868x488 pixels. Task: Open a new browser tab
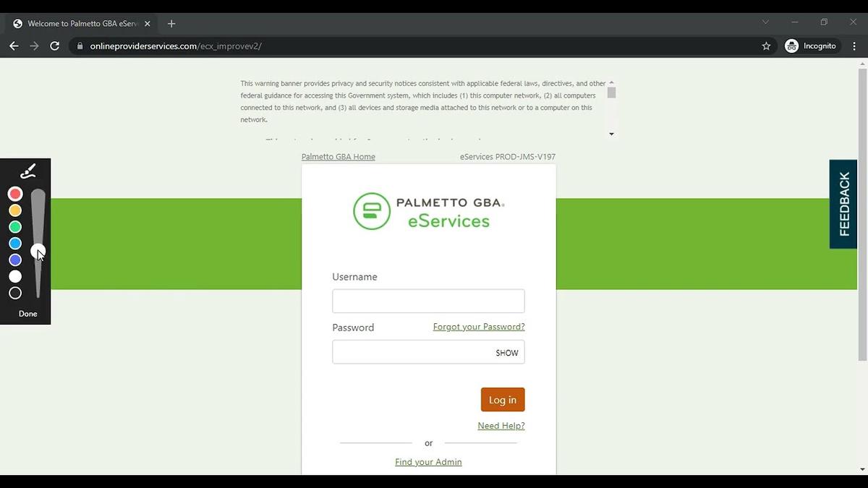(x=171, y=23)
